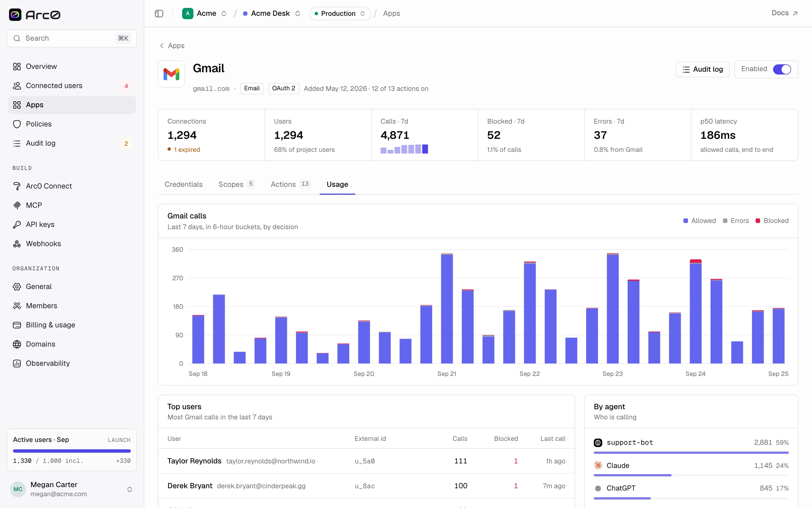Click the LAUNCH plan label
The height and width of the screenshot is (508, 812).
point(119,440)
